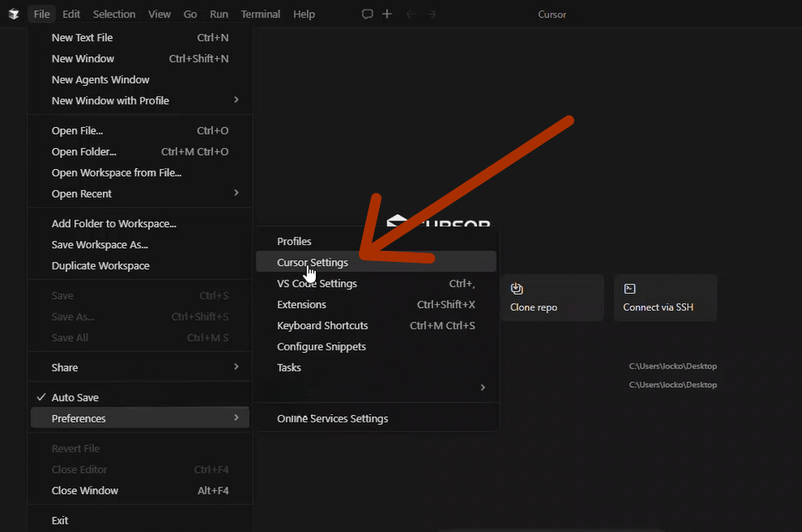Choose Open File... entry
Image resolution: width=802 pixels, height=532 pixels.
[x=140, y=130]
